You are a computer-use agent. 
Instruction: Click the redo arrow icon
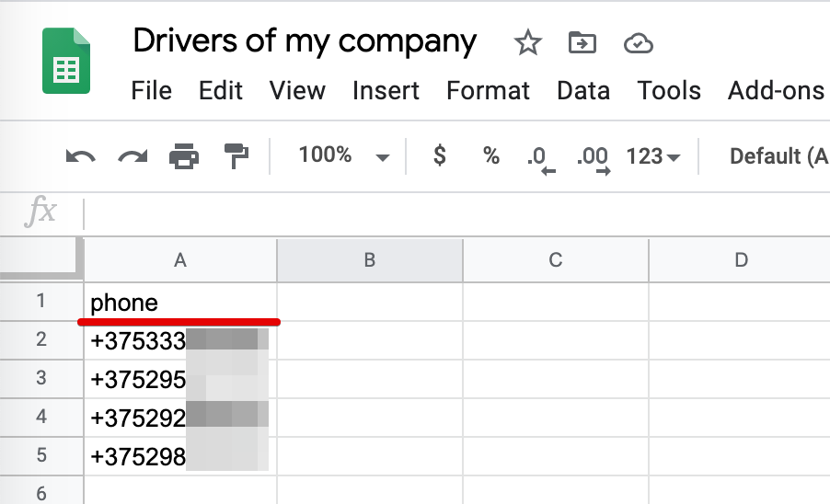coord(133,156)
